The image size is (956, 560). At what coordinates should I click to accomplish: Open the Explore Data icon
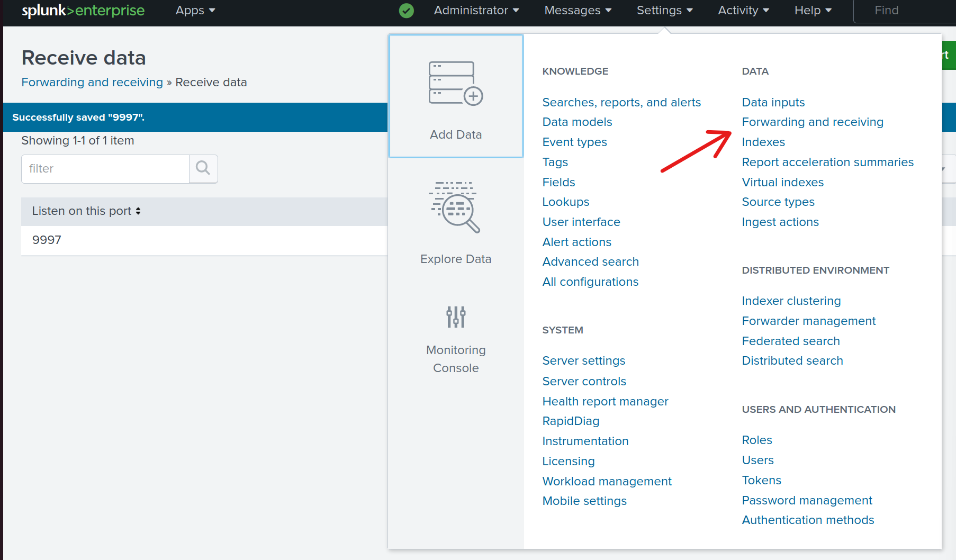click(455, 207)
